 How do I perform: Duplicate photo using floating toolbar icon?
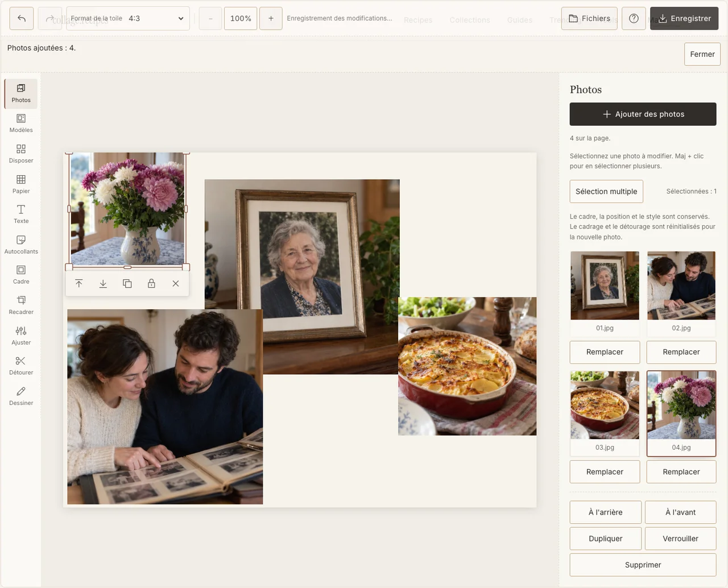(127, 283)
